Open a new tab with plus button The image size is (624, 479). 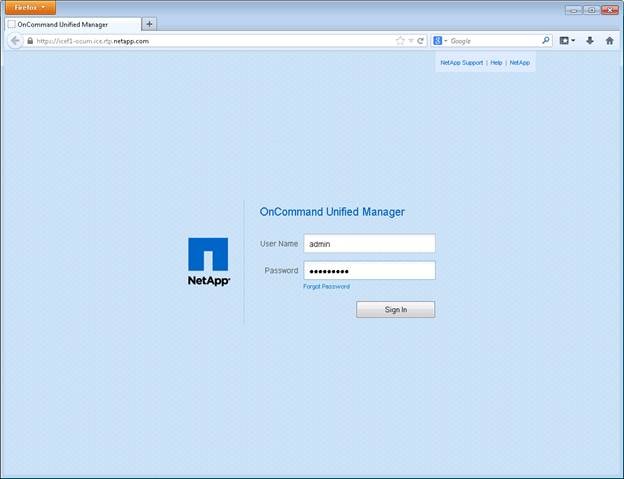point(150,24)
